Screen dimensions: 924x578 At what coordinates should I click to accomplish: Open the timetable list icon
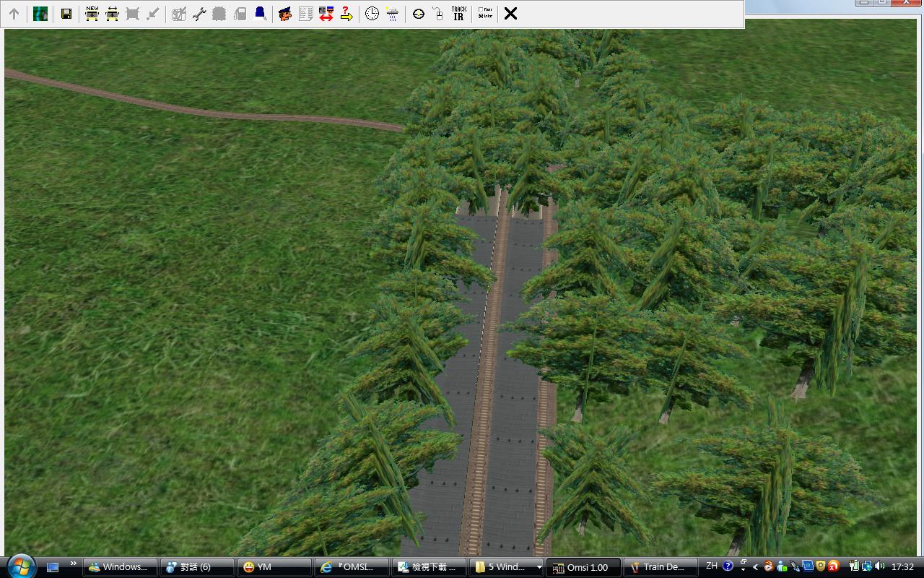click(305, 14)
